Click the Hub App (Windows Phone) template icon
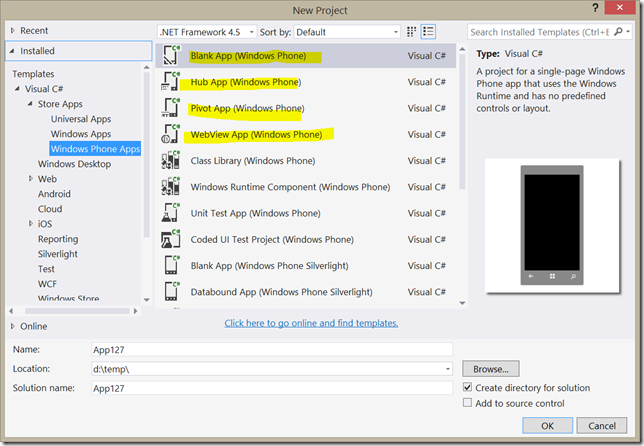Viewport: 644px width, 446px height. [x=171, y=82]
